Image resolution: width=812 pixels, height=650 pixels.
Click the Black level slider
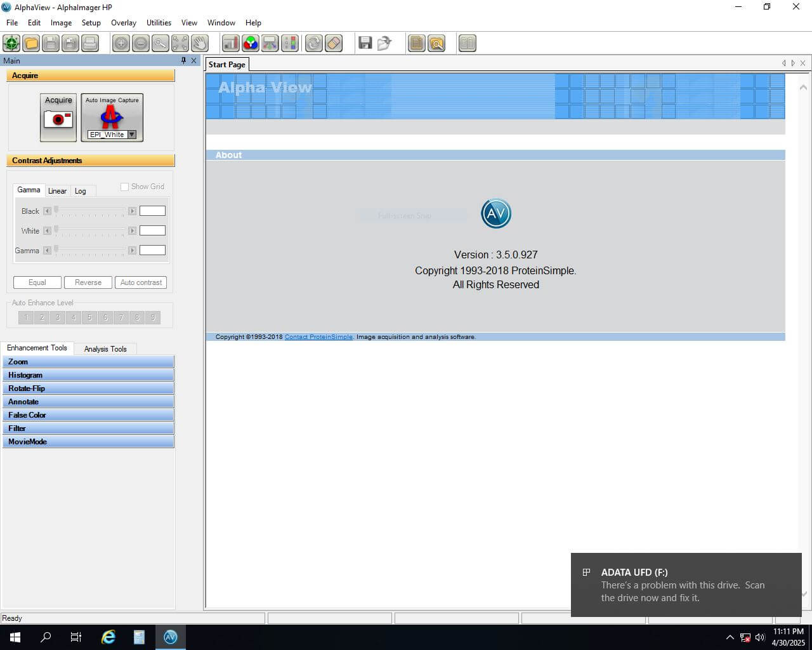pos(89,211)
